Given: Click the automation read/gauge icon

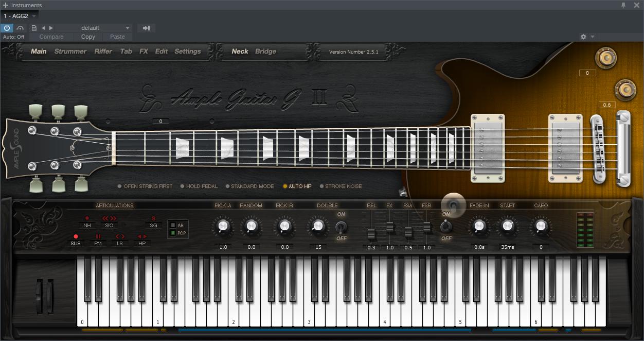Looking at the screenshot, I should pyautogui.click(x=21, y=28).
